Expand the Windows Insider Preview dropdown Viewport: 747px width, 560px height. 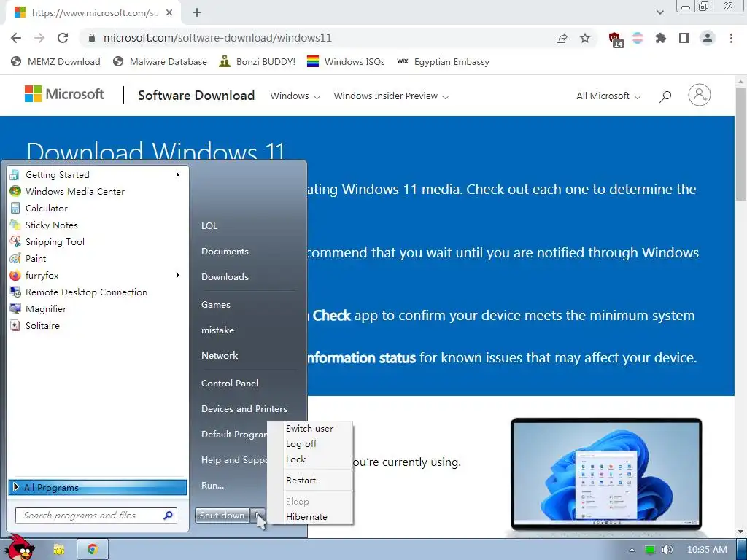click(391, 96)
